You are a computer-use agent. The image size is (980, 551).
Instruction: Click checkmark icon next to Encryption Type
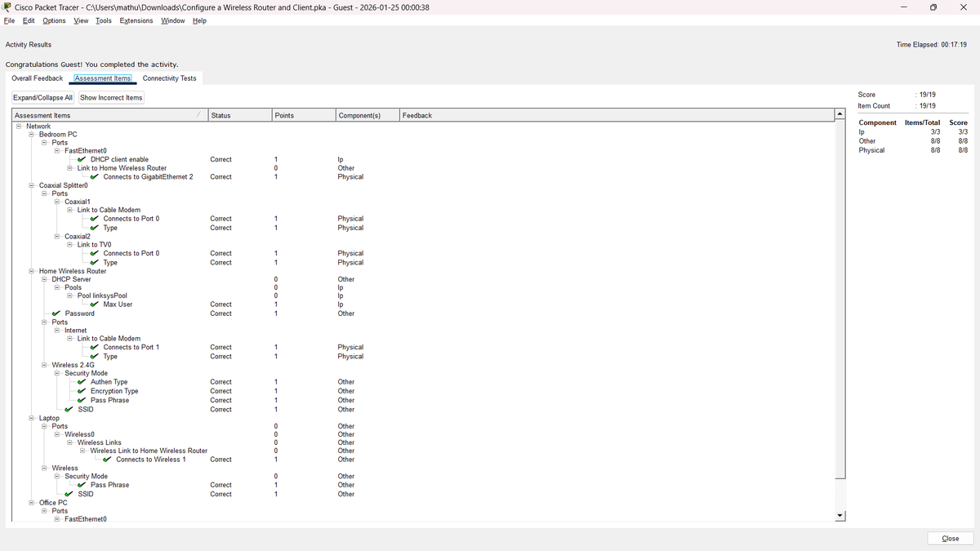coord(82,391)
